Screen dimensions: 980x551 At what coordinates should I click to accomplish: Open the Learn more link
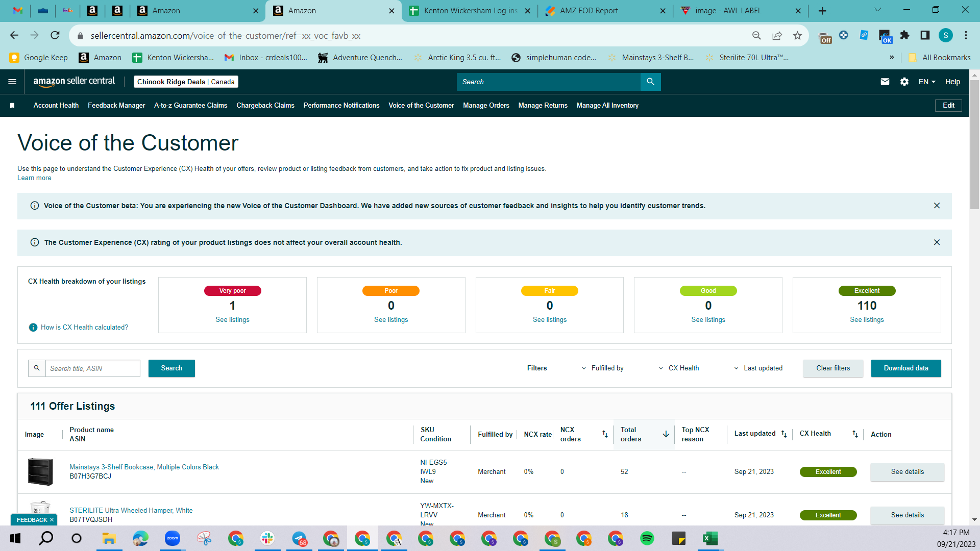coord(34,178)
